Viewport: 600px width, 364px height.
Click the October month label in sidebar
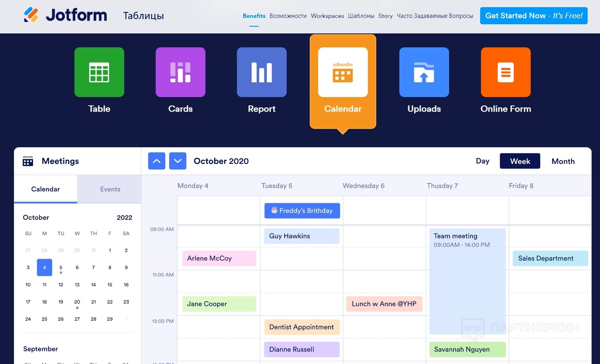[x=36, y=218]
